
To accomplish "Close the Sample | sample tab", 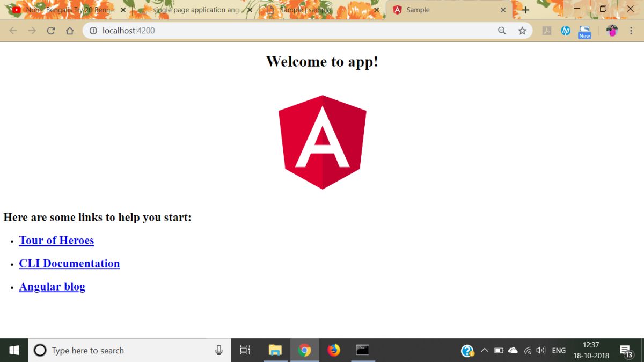I will pyautogui.click(x=376, y=10).
